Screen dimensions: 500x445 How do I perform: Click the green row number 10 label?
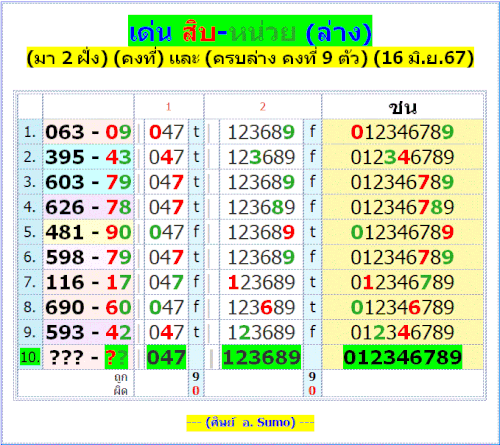click(30, 357)
